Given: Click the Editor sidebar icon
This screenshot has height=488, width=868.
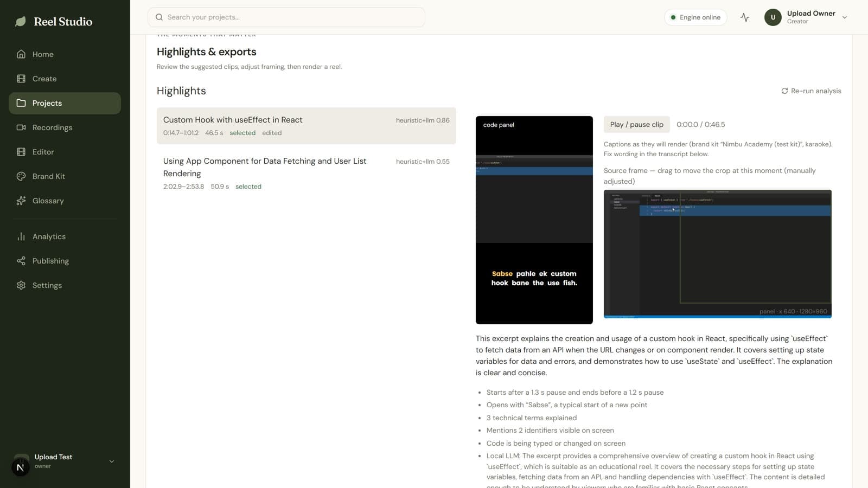Looking at the screenshot, I should tap(21, 152).
